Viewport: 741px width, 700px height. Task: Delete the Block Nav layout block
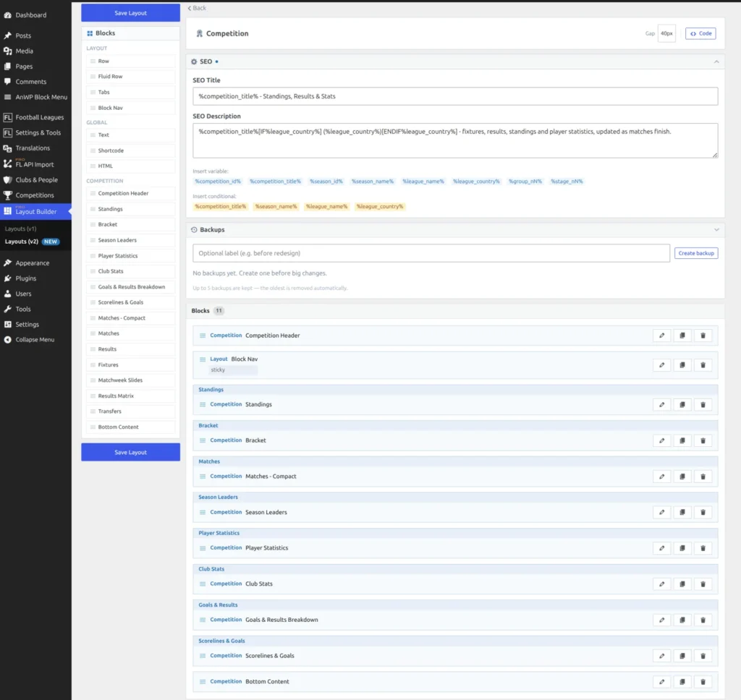pyautogui.click(x=703, y=365)
